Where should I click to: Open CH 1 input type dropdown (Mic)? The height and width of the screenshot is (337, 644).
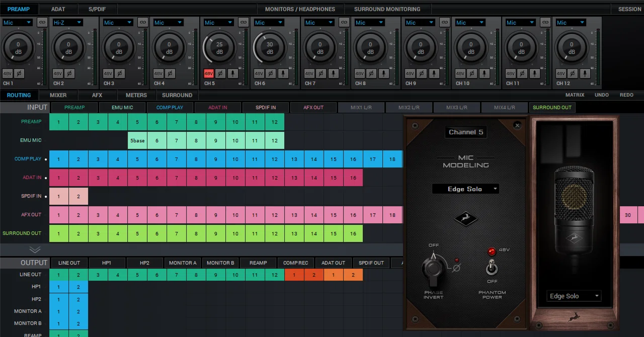click(17, 23)
